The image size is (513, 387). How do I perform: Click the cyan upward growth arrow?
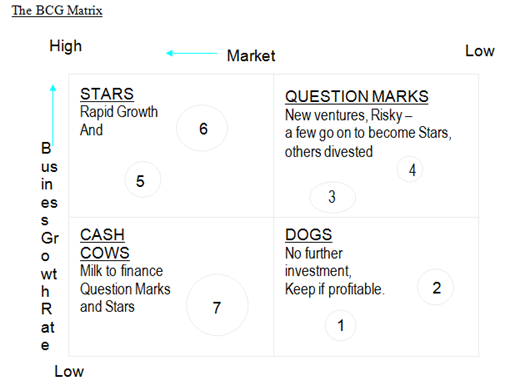(x=53, y=115)
